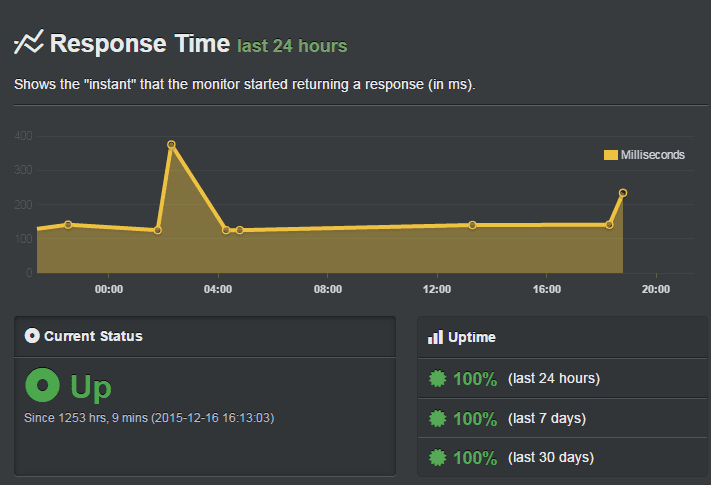Click the yellow Milliseconds legend swatch
The height and width of the screenshot is (485, 711).
point(610,155)
